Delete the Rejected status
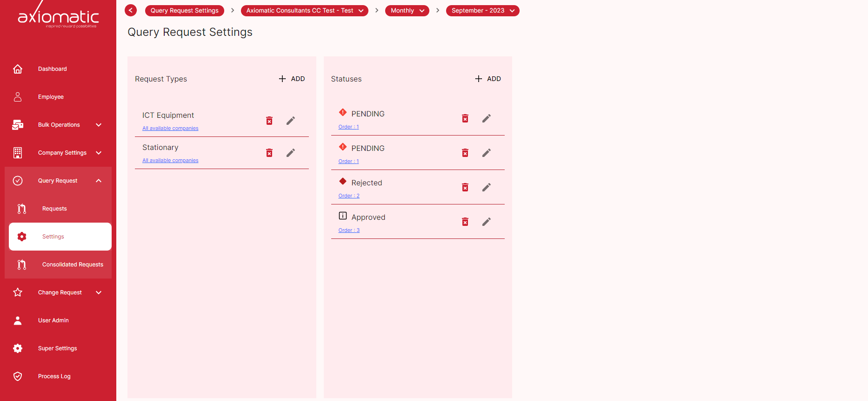The width and height of the screenshot is (868, 401). click(x=465, y=187)
